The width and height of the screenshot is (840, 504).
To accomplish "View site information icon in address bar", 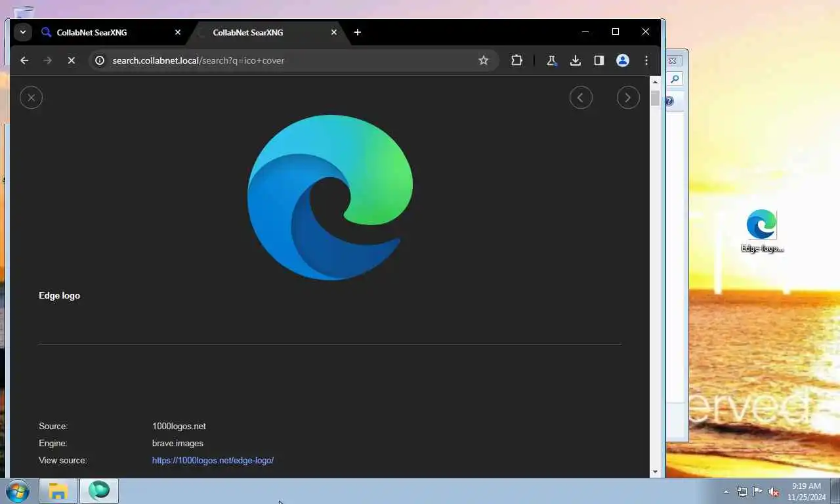I will coord(100,60).
